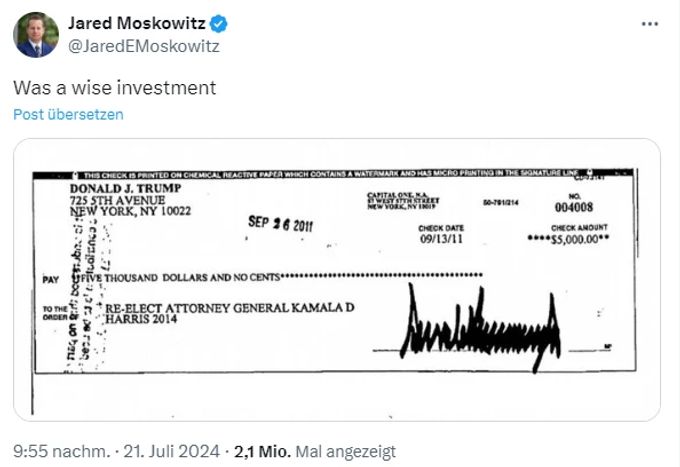Open the attached check image
The height and width of the screenshot is (467, 680).
[337, 280]
